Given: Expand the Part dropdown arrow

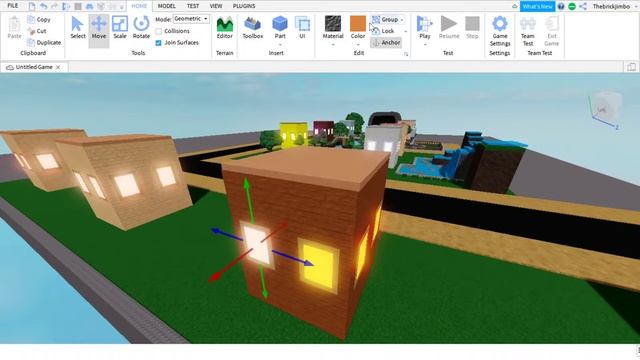Looking at the screenshot, I should (x=280, y=44).
